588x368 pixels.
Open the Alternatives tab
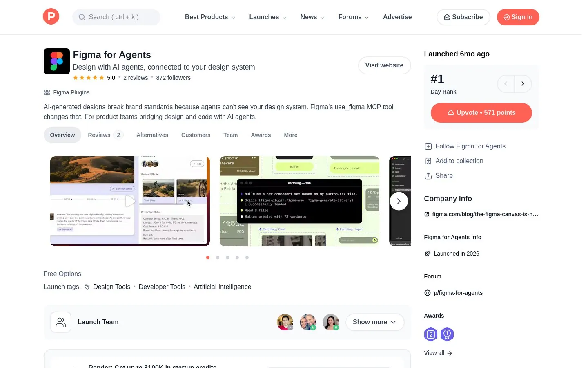pos(152,135)
